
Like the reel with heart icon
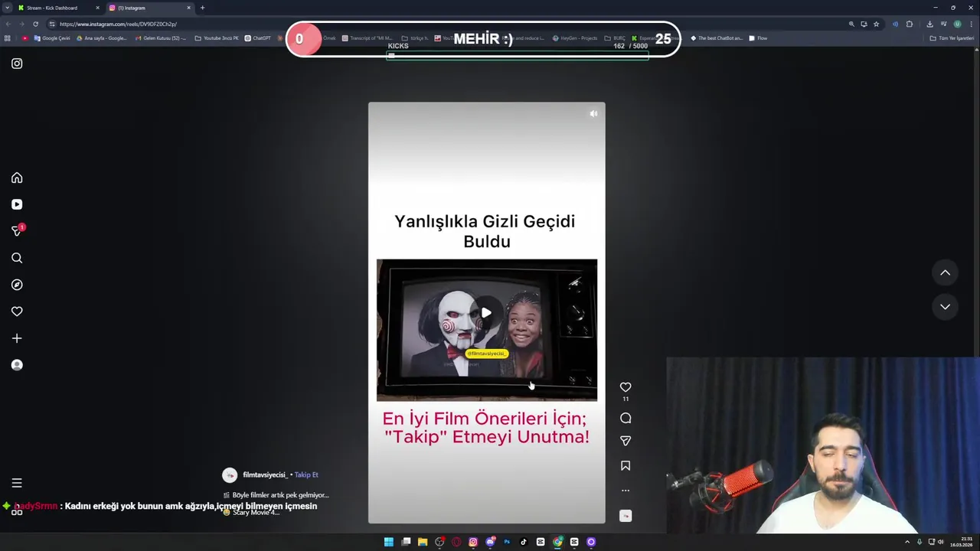626,387
